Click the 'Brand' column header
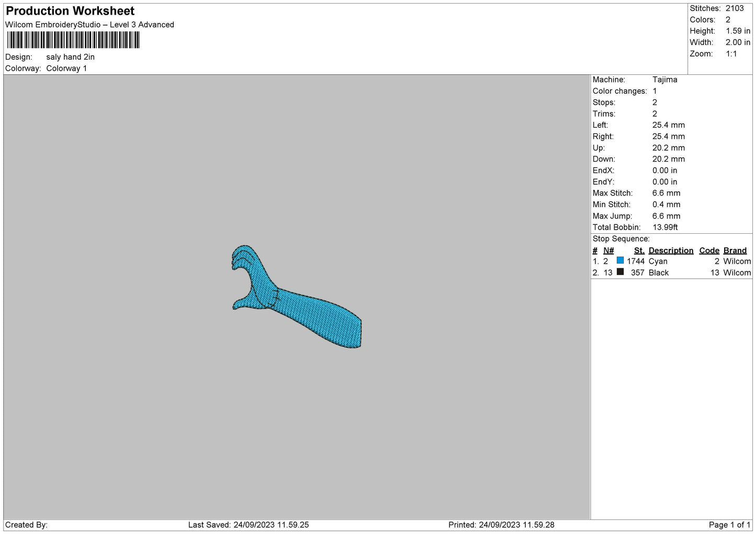This screenshot has width=756, height=534. (x=735, y=251)
